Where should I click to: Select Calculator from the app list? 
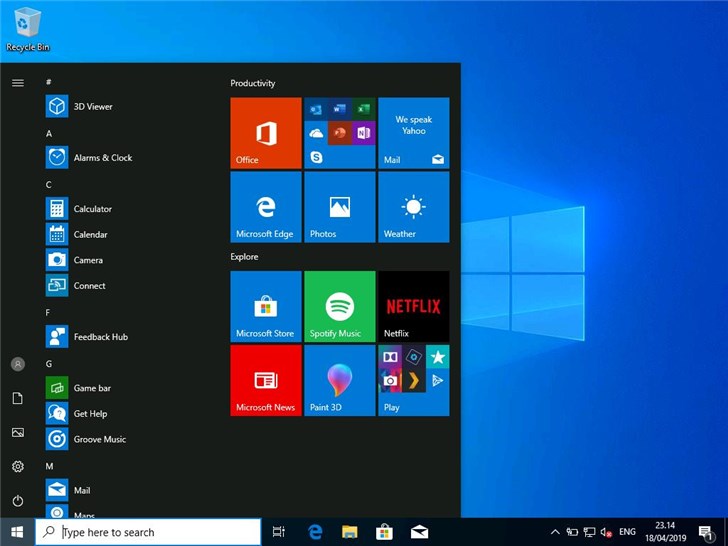(92, 209)
